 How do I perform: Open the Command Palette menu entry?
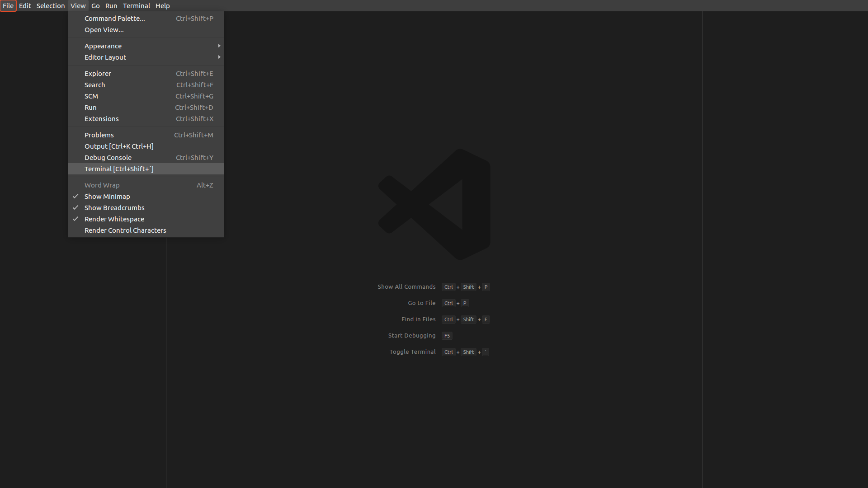[114, 19]
